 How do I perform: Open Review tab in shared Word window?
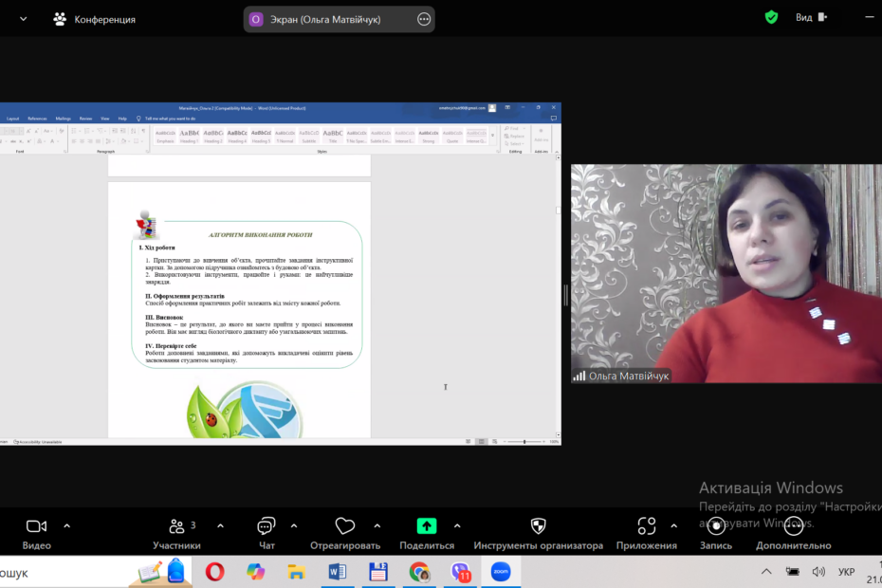click(85, 119)
